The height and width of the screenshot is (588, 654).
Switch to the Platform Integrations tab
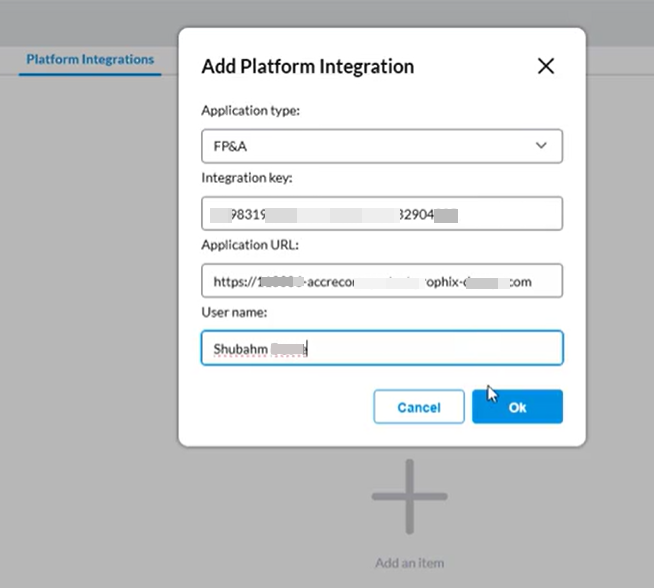(x=90, y=59)
